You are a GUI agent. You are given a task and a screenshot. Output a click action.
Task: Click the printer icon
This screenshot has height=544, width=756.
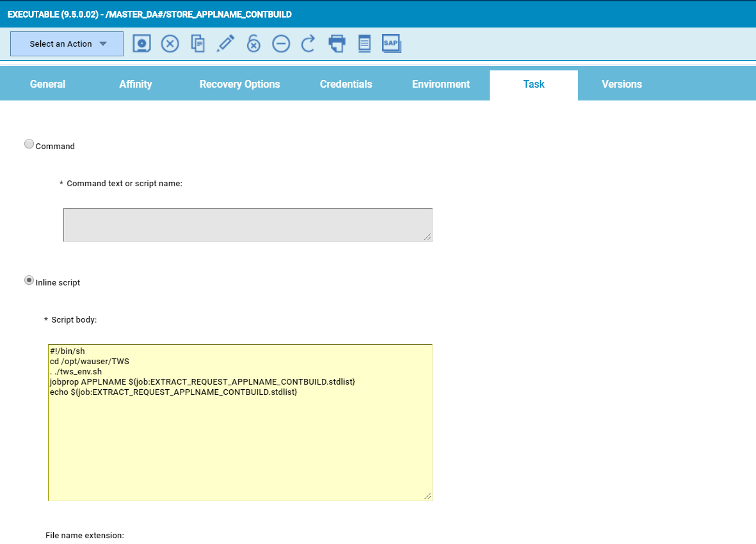[x=337, y=44]
